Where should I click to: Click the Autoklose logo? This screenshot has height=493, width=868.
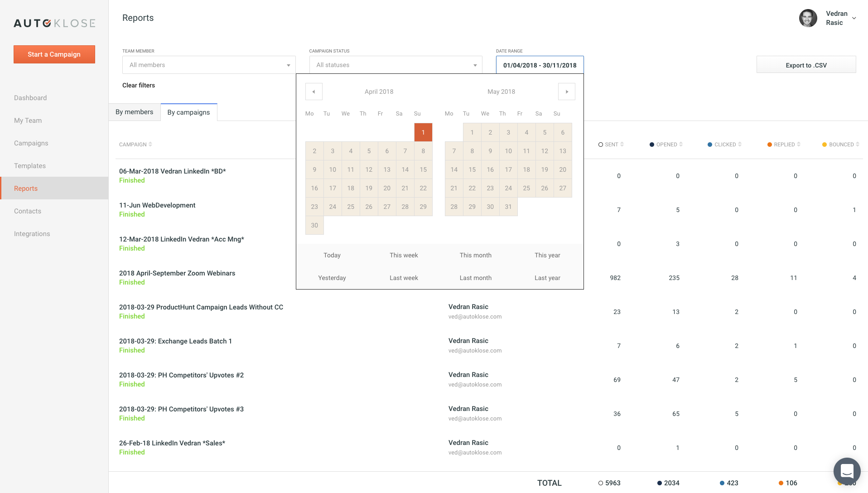point(54,23)
